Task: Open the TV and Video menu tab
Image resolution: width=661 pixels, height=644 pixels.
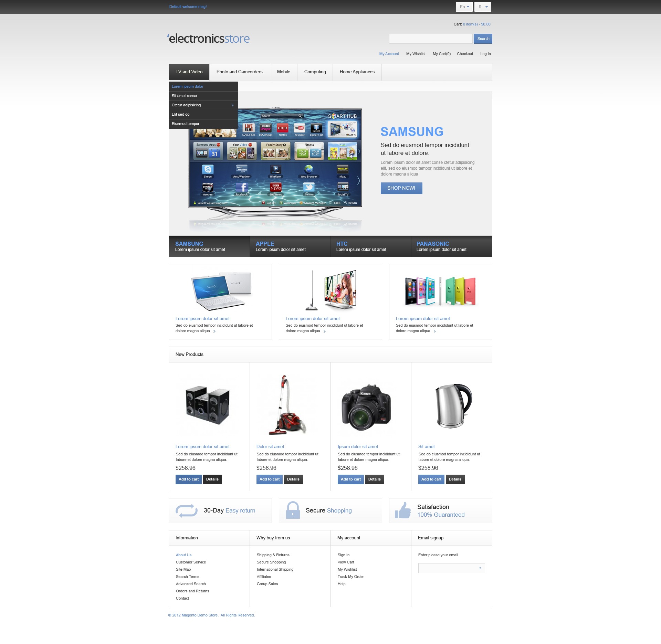Action: pos(189,72)
